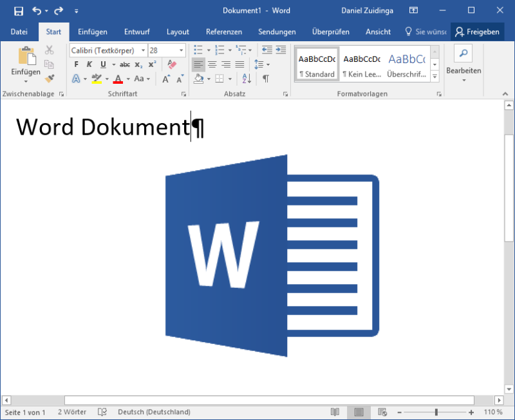The width and height of the screenshot is (515, 420).
Task: Toggle underline formatting (U)
Action: [103, 64]
